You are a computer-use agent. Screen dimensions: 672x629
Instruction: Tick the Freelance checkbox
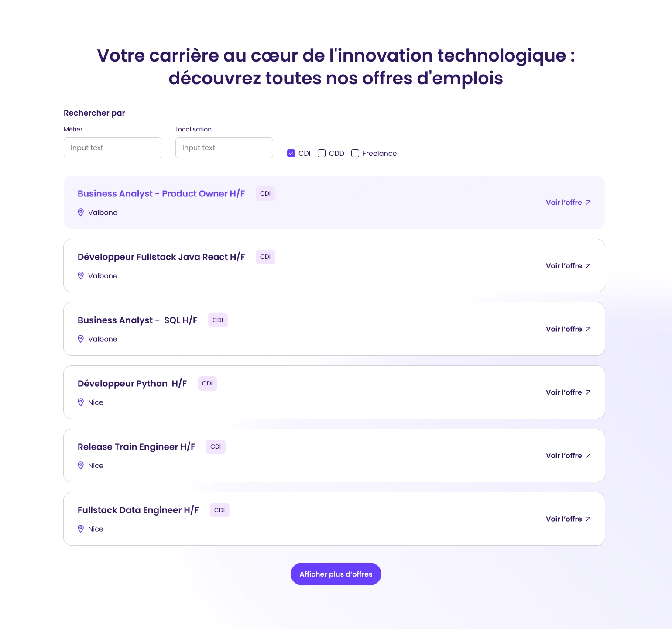coord(355,153)
